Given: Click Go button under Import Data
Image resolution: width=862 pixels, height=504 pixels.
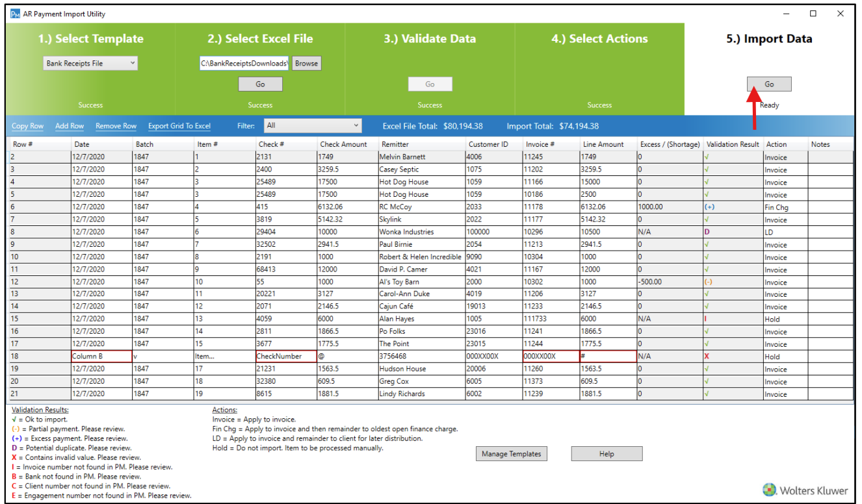Looking at the screenshot, I should pos(769,84).
